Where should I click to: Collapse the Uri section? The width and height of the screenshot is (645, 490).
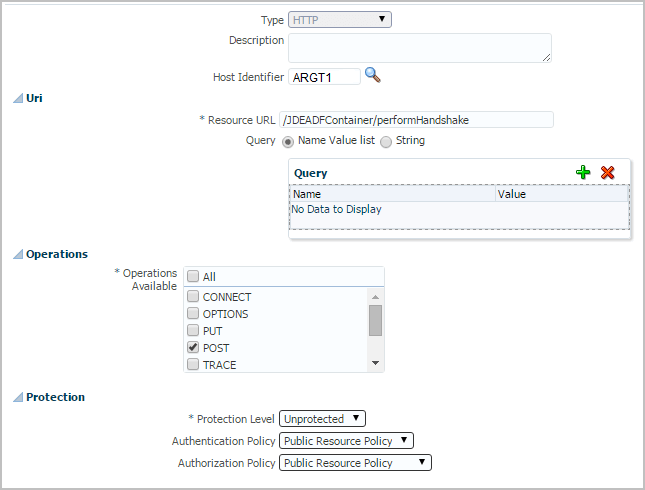click(x=17, y=98)
